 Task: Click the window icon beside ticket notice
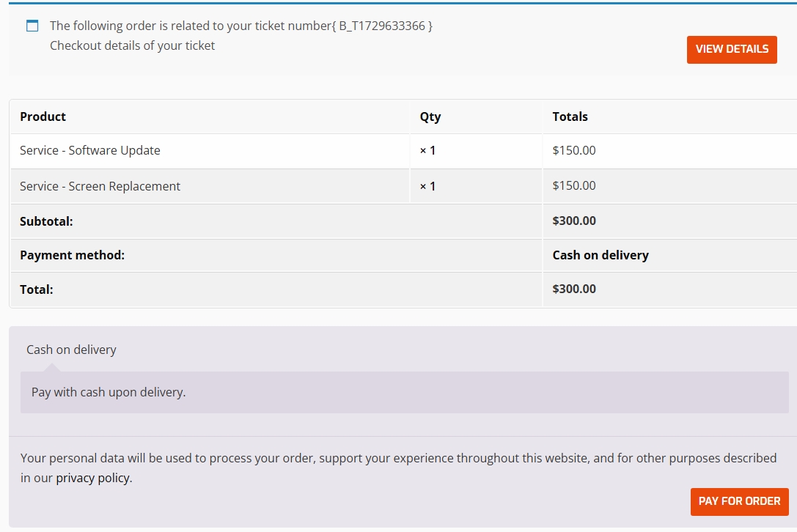(x=32, y=26)
